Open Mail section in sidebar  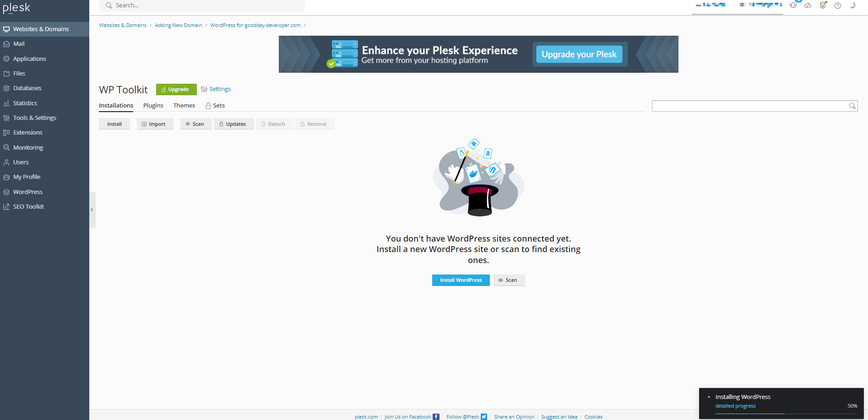[x=44, y=44]
